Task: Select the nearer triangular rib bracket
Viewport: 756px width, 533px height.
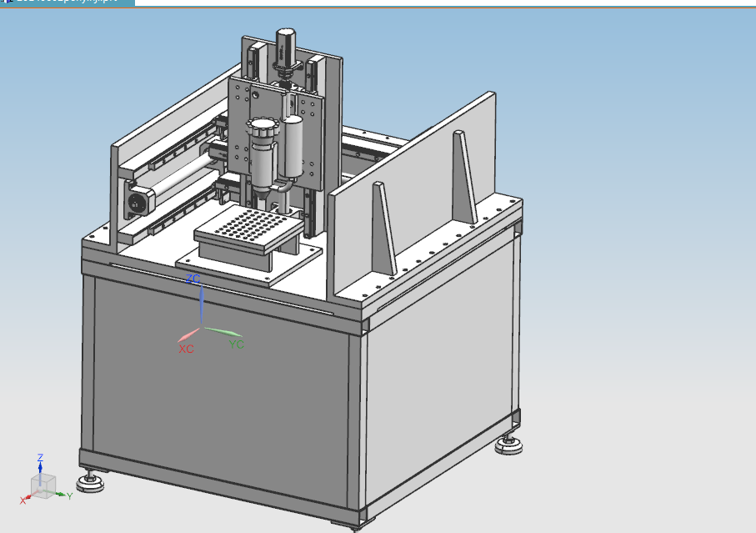Action: tap(383, 229)
